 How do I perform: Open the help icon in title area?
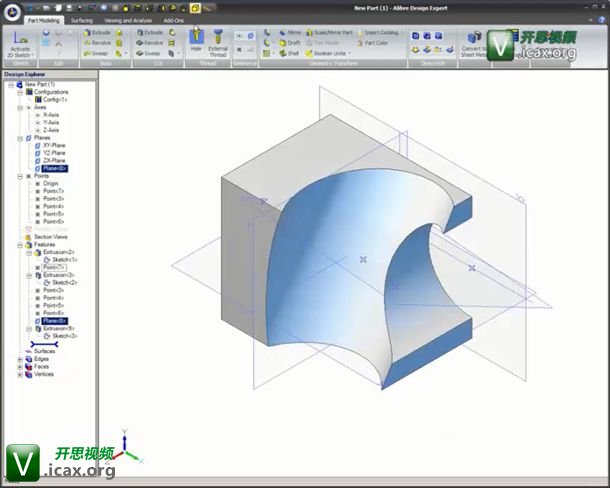[601, 20]
